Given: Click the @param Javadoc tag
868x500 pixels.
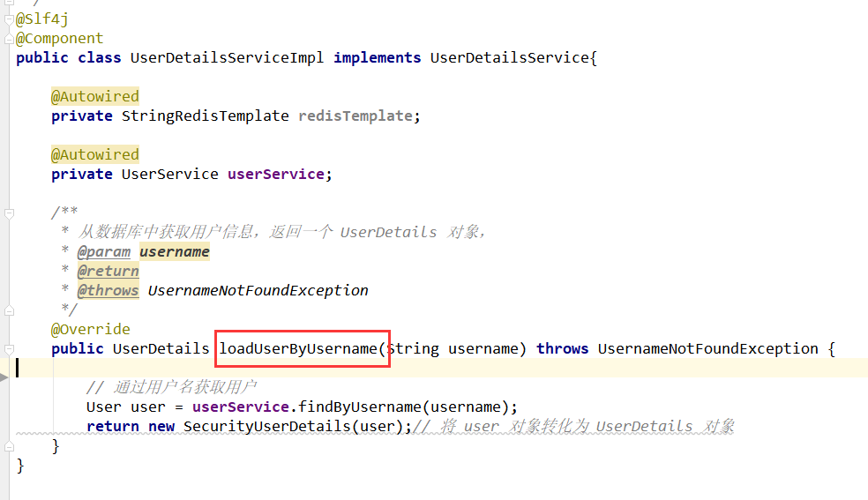Looking at the screenshot, I should pyautogui.click(x=103, y=251).
